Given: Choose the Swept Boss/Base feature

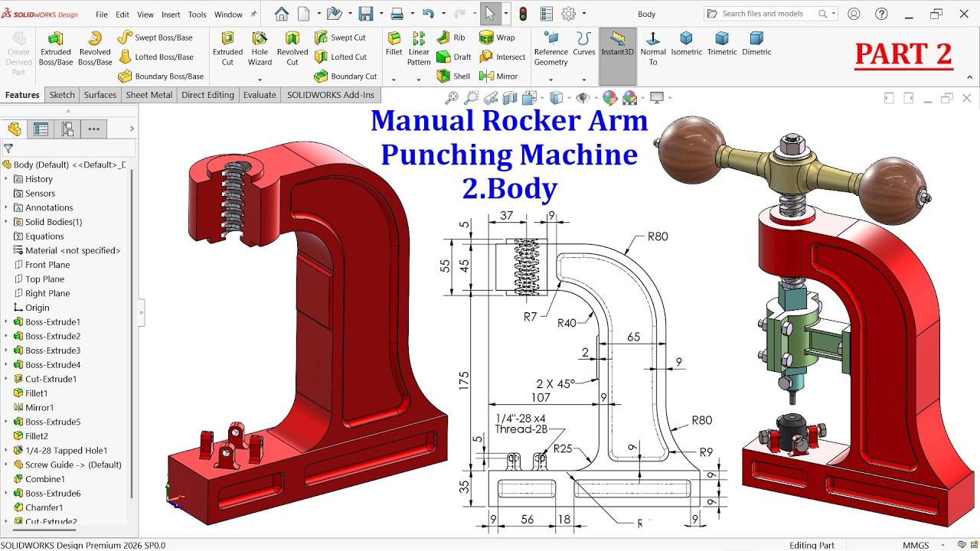Looking at the screenshot, I should (155, 37).
